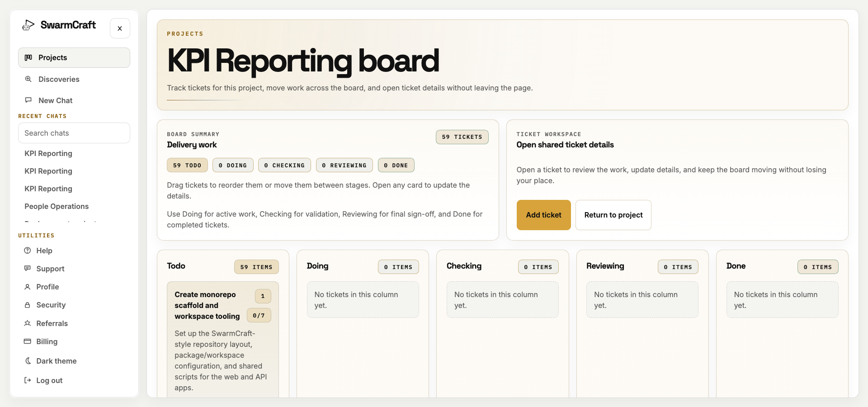Click the Support message icon

28,269
